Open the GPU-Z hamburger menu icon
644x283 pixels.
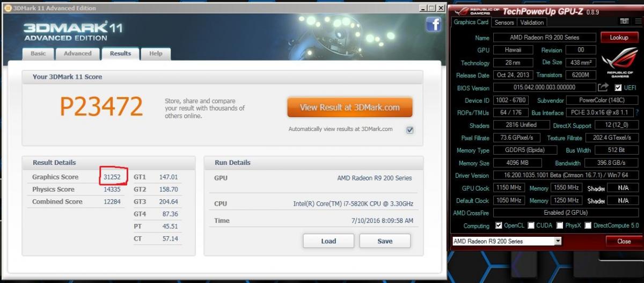point(637,21)
